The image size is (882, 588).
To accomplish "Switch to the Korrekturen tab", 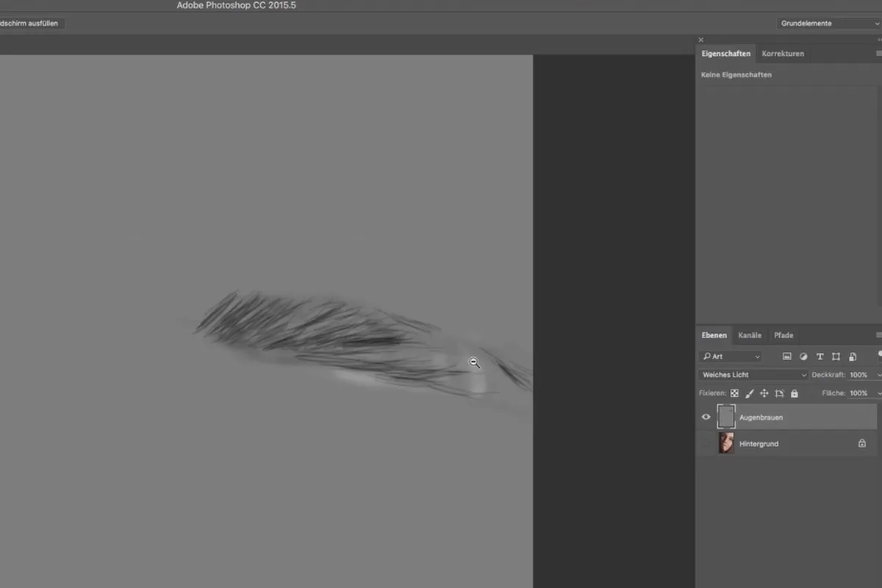I will [x=783, y=54].
